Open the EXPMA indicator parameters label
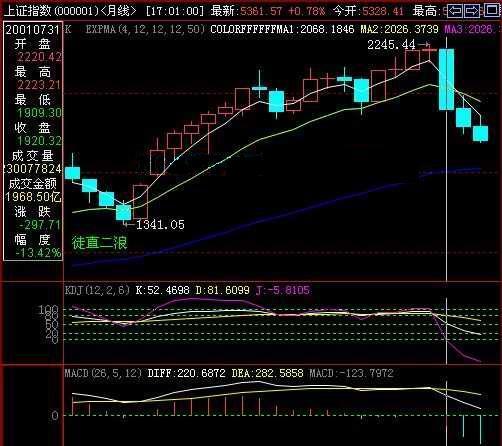Screen dimensions: 502x446 click(144, 29)
